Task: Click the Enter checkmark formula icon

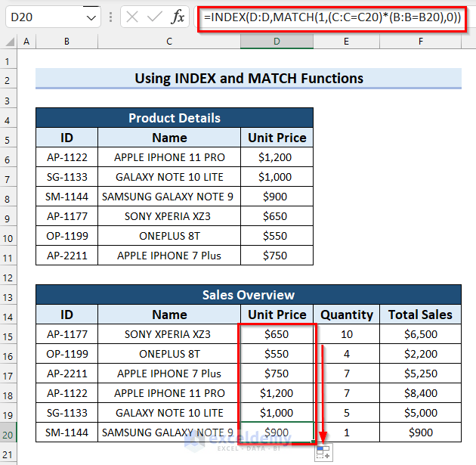Action: 155,17
